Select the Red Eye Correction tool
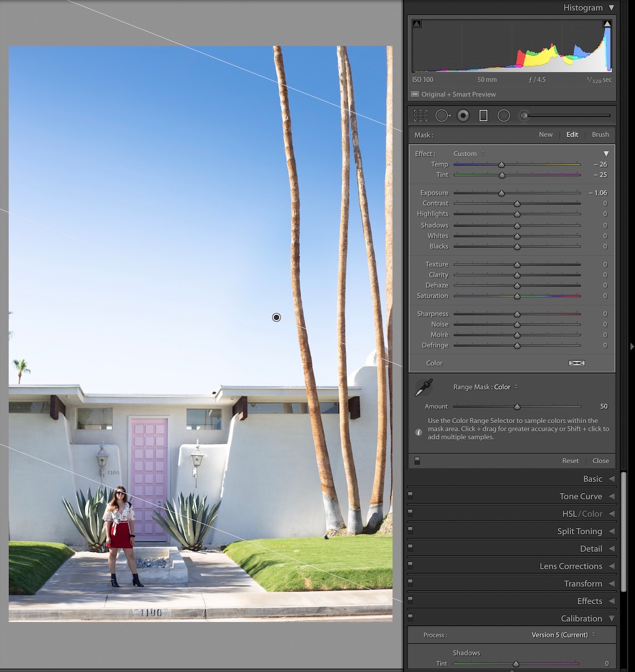The width and height of the screenshot is (635, 672). (x=463, y=115)
